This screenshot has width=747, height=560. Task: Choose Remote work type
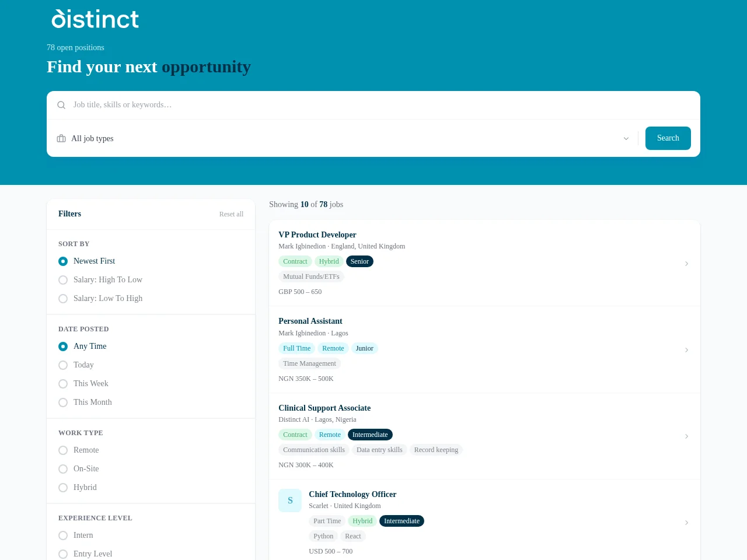pyautogui.click(x=79, y=450)
